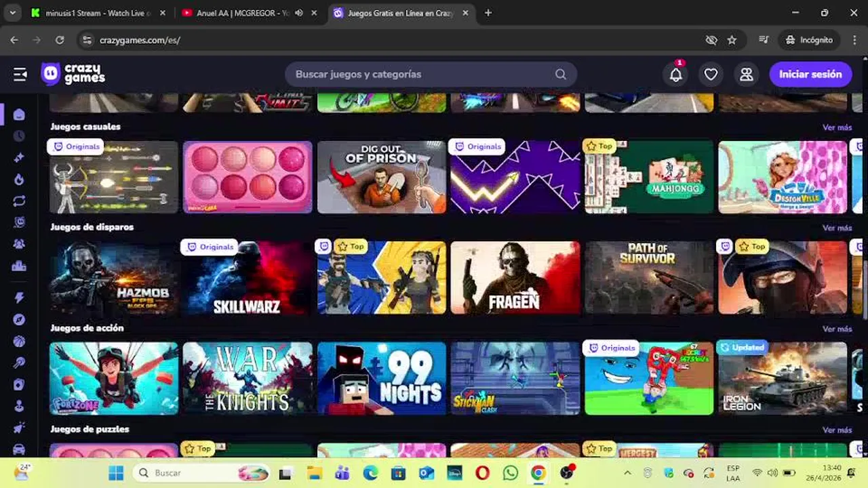Open the Iron Legion game thumbnail
The image size is (868, 488).
tap(783, 378)
